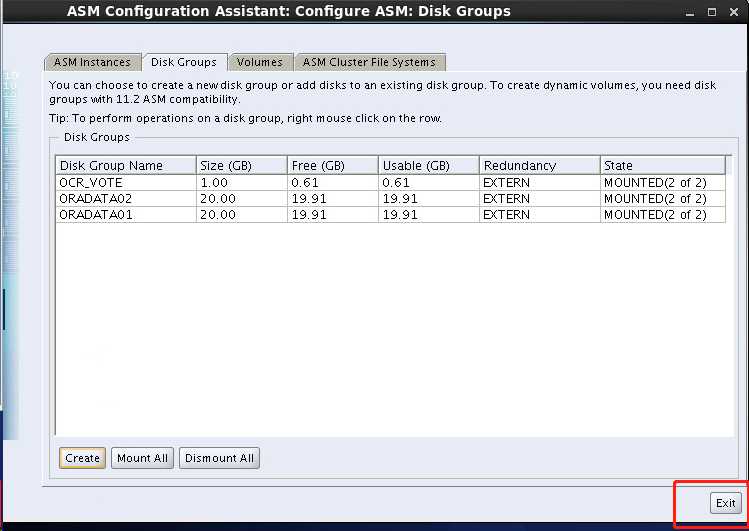Viewport: 749px width, 531px height.
Task: Click the EXTERN redundancy cell of ORADATA02
Action: (x=539, y=199)
